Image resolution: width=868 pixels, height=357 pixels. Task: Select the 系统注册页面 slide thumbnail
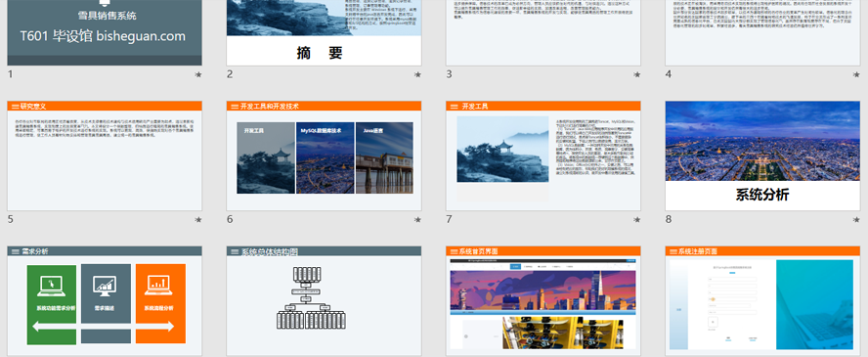[762, 301]
